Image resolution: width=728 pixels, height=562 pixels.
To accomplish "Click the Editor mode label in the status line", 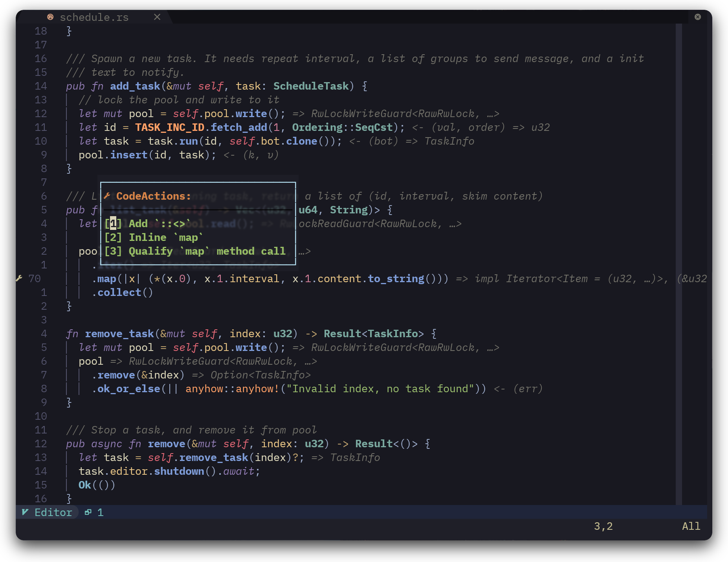I will tap(53, 512).
